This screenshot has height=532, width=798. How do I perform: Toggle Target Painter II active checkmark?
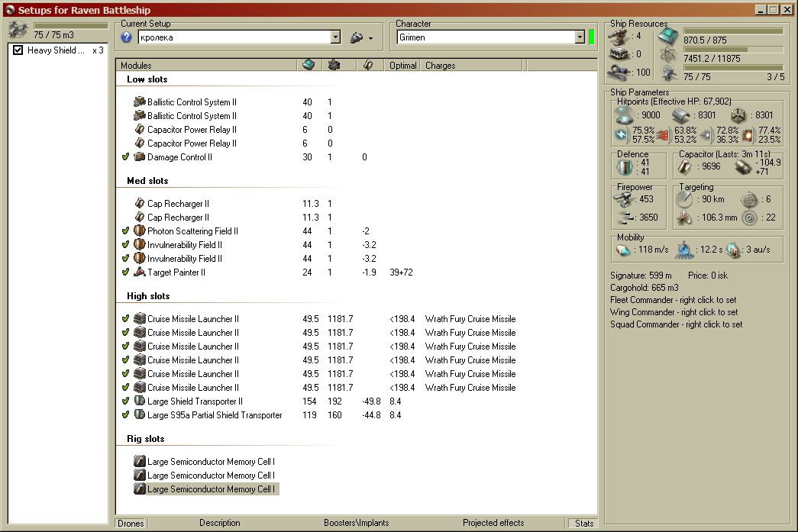[x=126, y=272]
